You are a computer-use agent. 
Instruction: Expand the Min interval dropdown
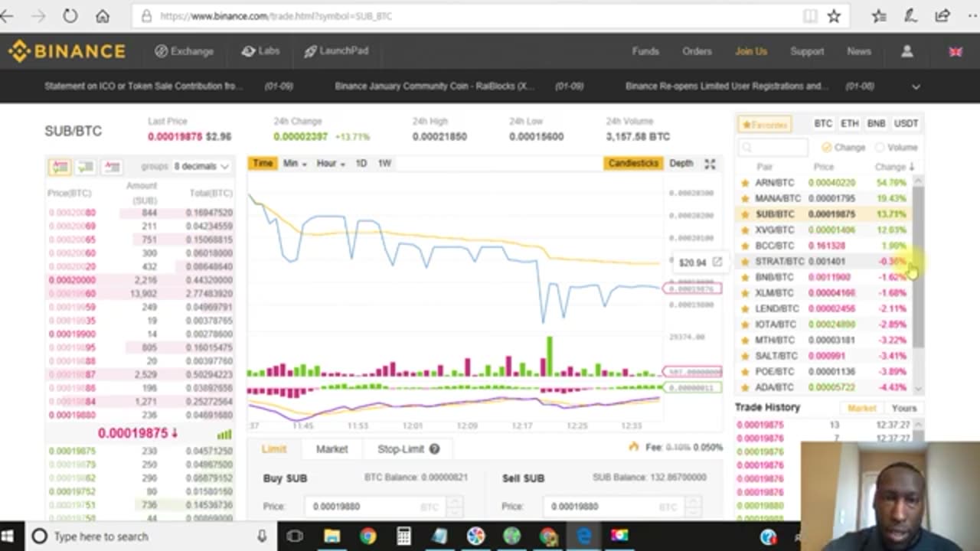(295, 163)
